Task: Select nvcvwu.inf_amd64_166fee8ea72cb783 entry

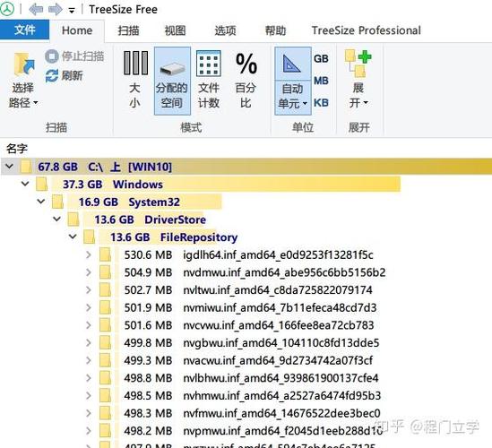Action: (279, 325)
